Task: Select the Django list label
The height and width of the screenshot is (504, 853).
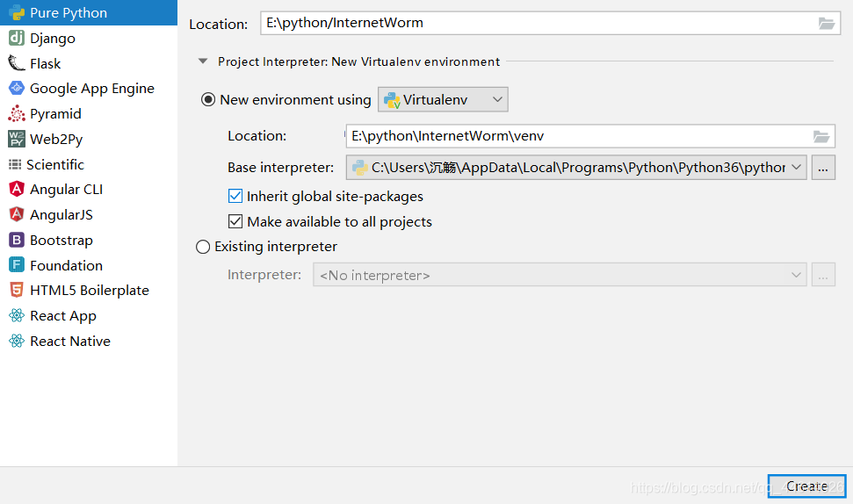Action: coord(53,39)
